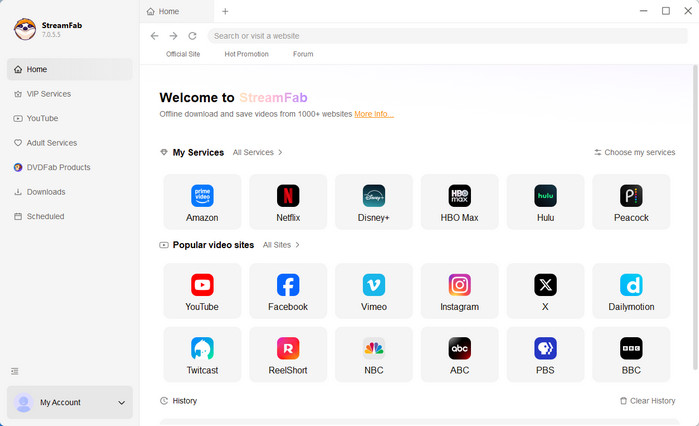Click Clear History
The width and height of the screenshot is (699, 426).
click(x=648, y=401)
